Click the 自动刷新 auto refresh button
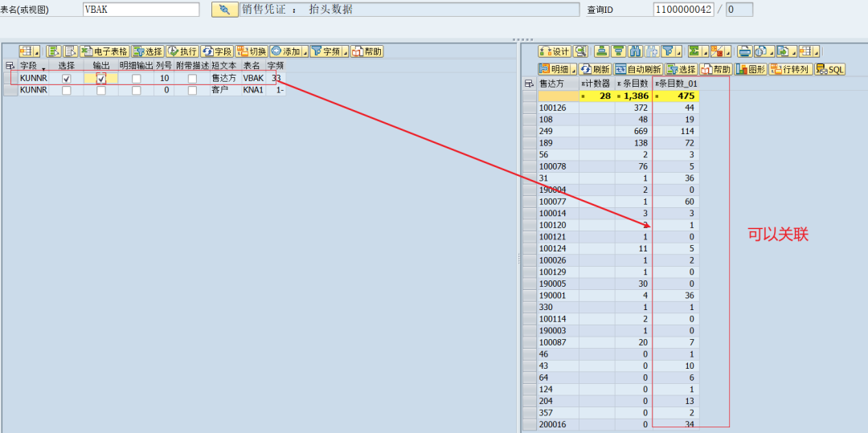 coord(637,69)
